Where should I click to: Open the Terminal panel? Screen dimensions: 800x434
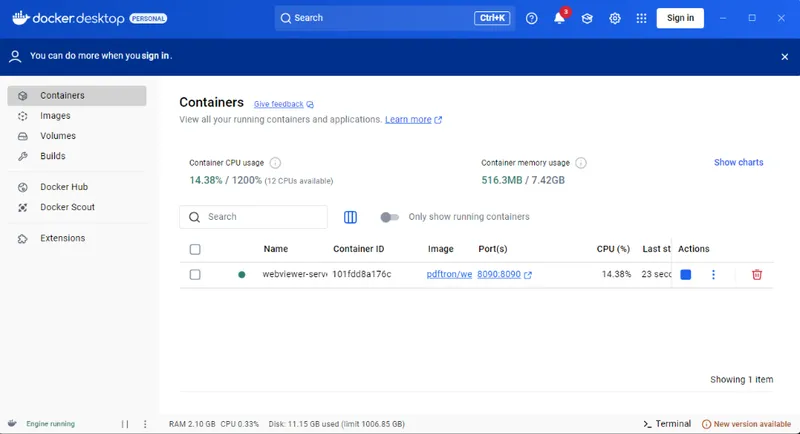[667, 424]
